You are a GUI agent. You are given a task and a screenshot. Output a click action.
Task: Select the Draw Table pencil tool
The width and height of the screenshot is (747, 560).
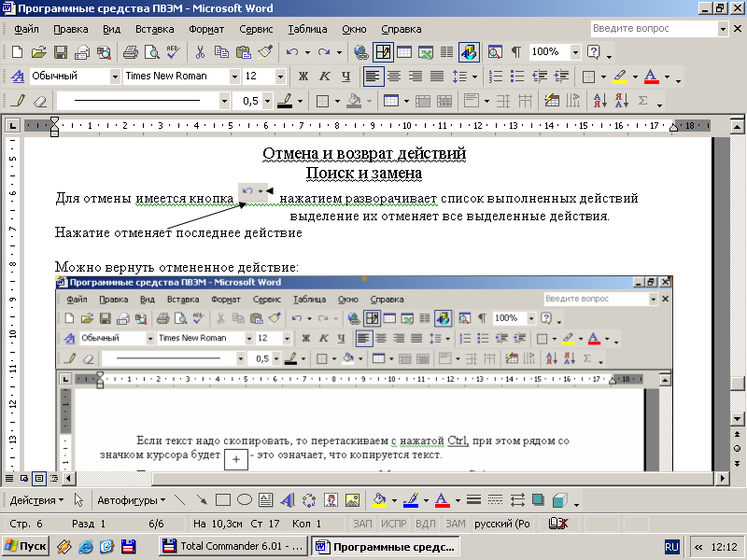tap(20, 101)
